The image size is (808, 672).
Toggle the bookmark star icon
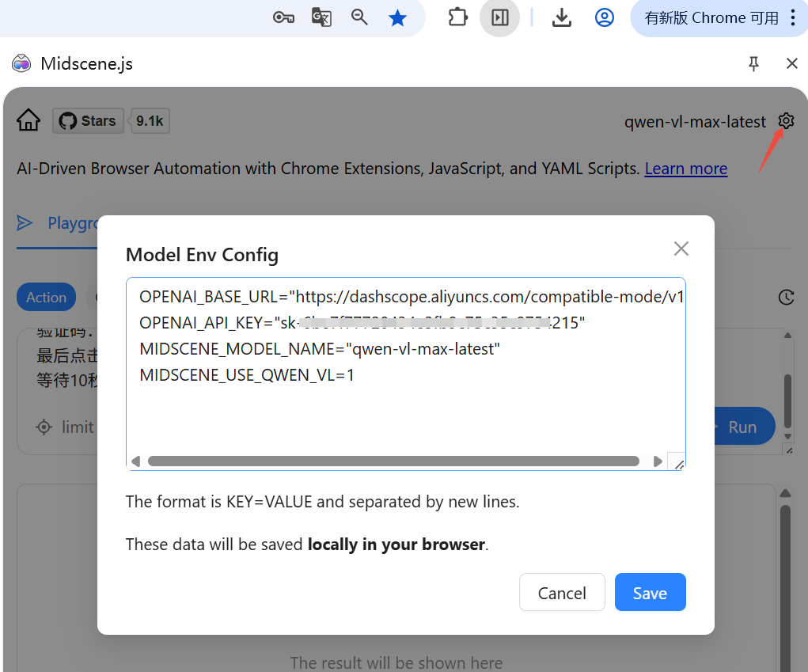397,18
